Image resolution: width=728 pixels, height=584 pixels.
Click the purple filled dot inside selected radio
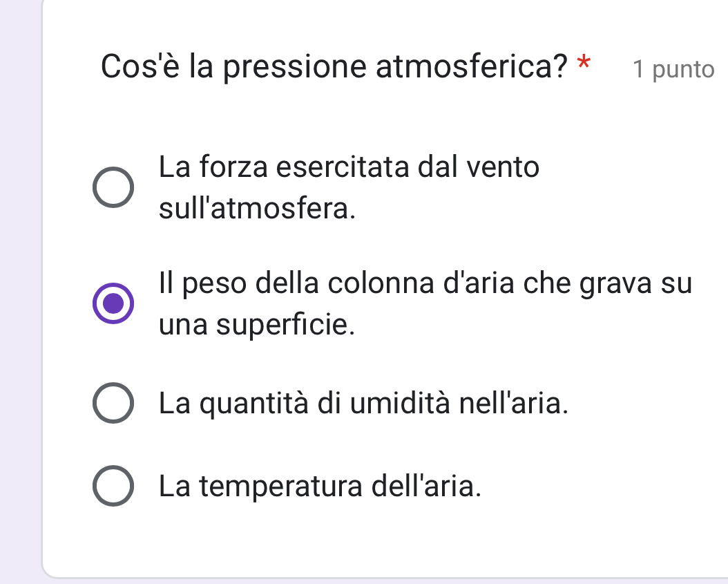click(113, 303)
